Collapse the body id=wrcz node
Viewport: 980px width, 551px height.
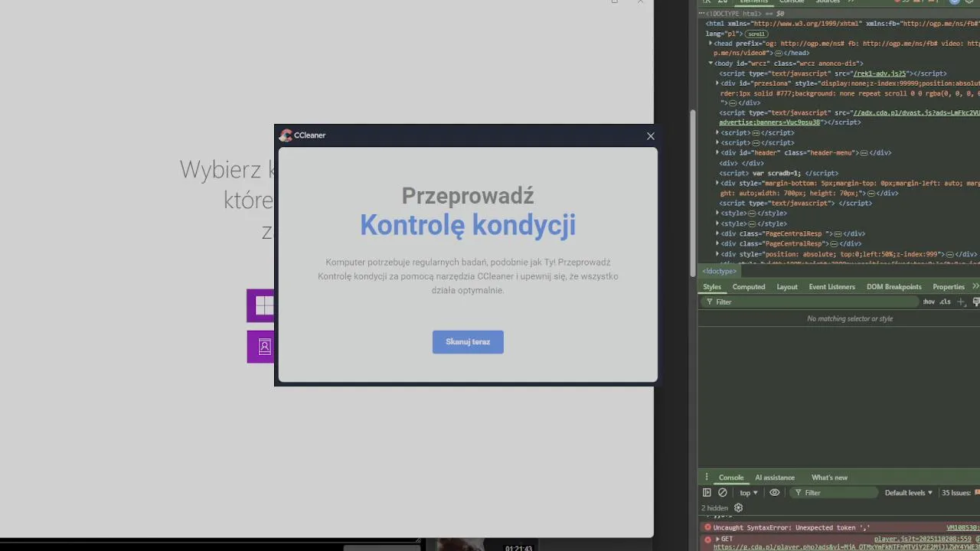click(x=710, y=64)
